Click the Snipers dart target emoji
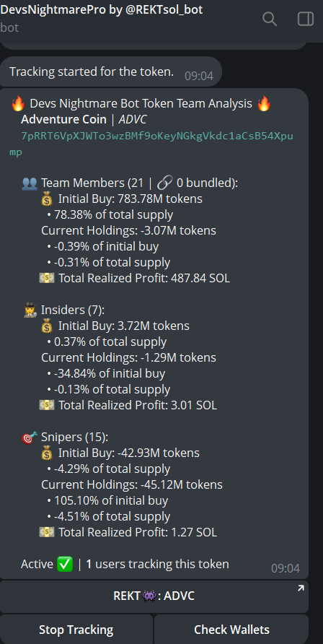This screenshot has height=644, width=323. 30,437
